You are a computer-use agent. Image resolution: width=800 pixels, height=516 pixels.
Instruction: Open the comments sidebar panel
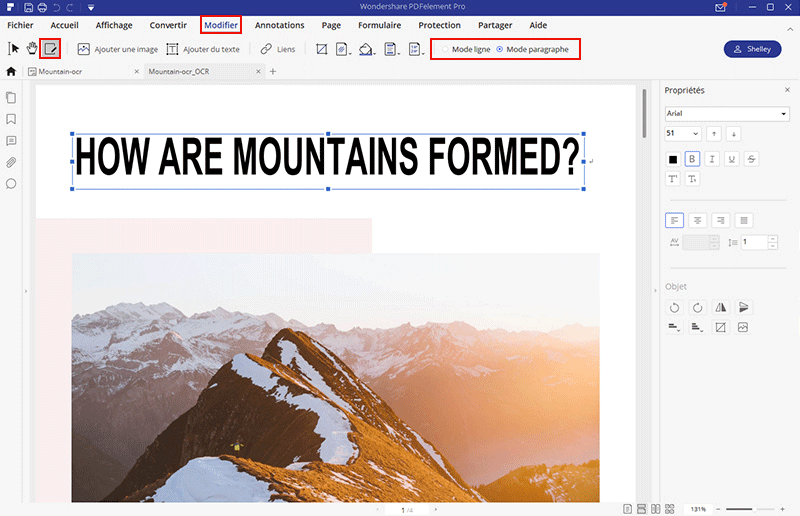point(11,141)
